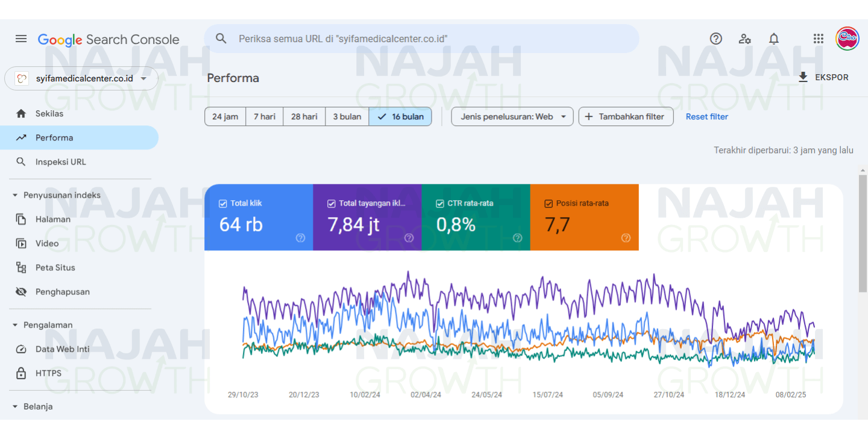Click the Video icon in sidebar

coord(21,243)
